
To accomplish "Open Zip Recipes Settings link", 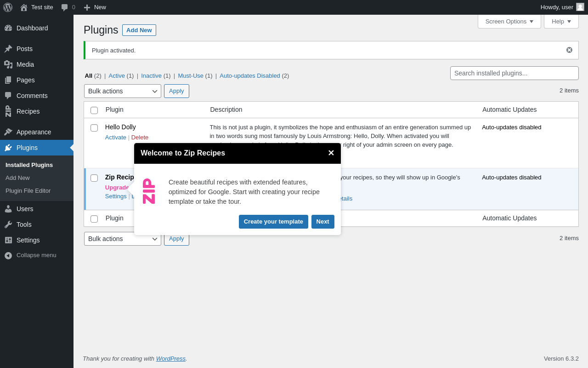I will pos(116,196).
